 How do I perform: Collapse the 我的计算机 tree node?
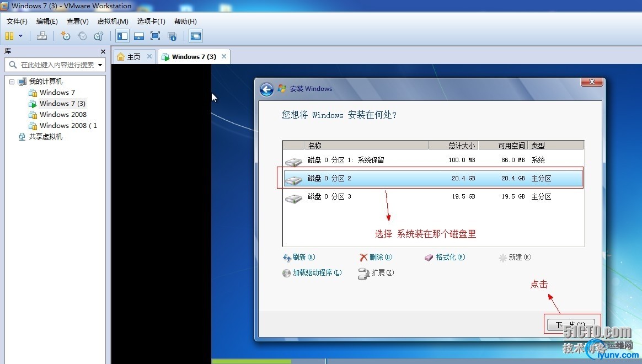click(12, 82)
